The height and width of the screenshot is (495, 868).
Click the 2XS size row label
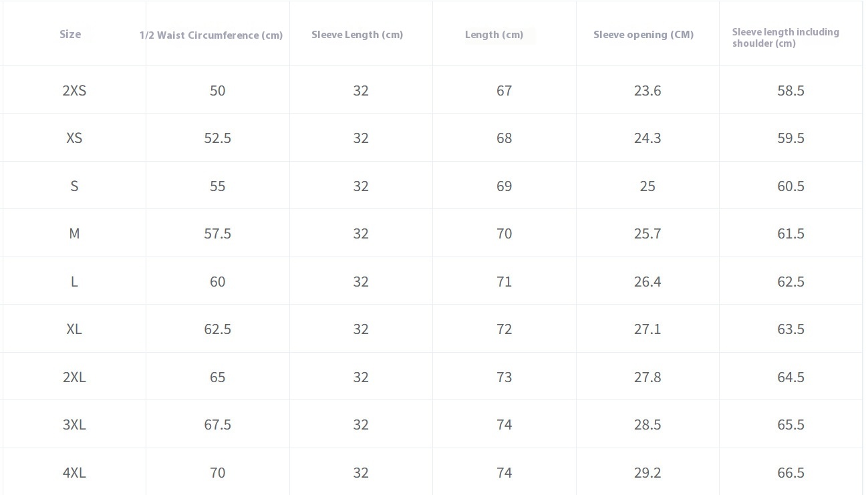74,91
